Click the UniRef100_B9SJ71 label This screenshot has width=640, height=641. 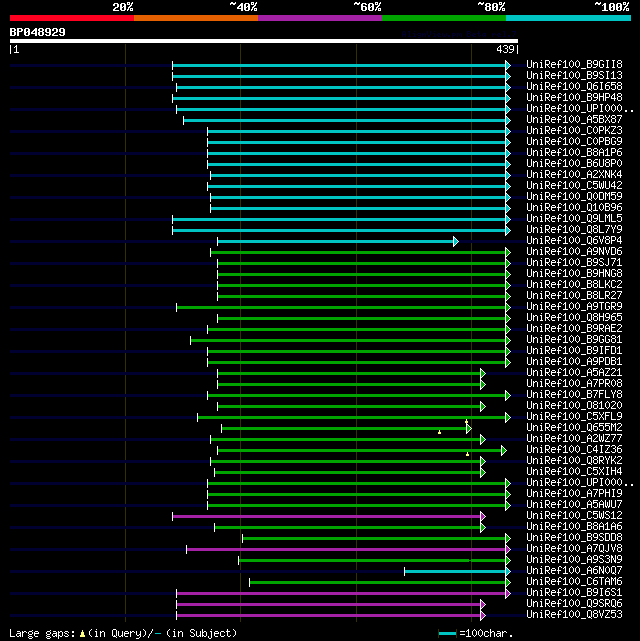[x=574, y=263]
